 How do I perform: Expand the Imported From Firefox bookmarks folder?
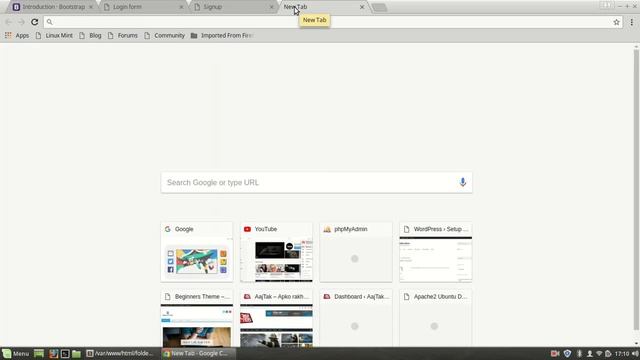(x=222, y=36)
